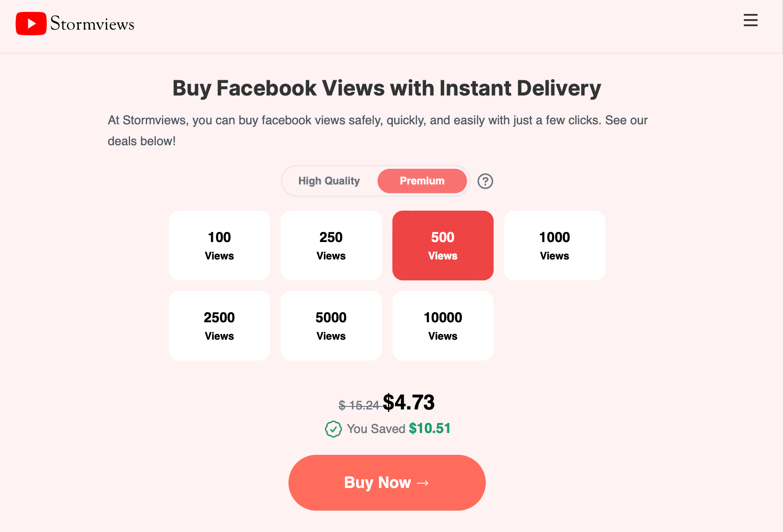Screen dimensions: 783x532
Task: Click the Buy Facebook Views page heading
Action: [x=387, y=88]
